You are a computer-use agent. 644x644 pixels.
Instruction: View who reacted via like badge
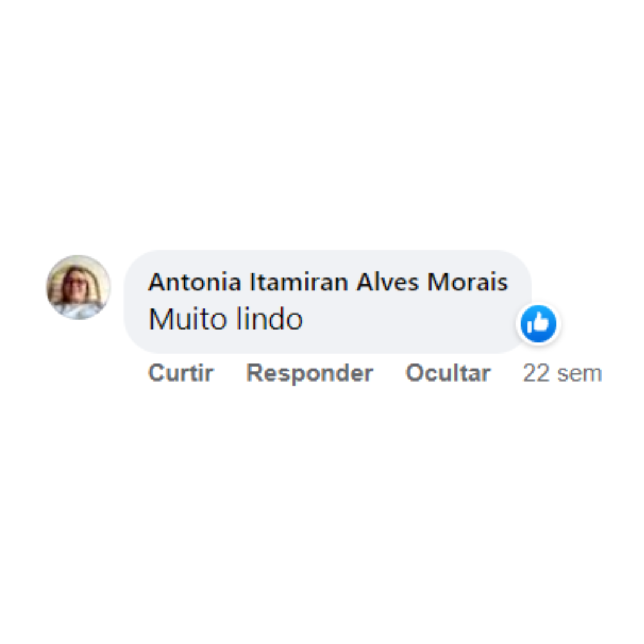tap(538, 324)
